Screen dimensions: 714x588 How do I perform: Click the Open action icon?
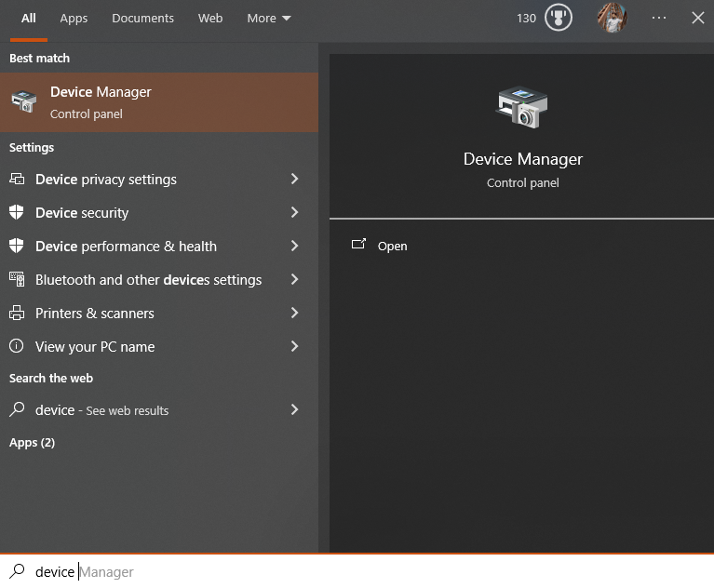pyautogui.click(x=358, y=245)
